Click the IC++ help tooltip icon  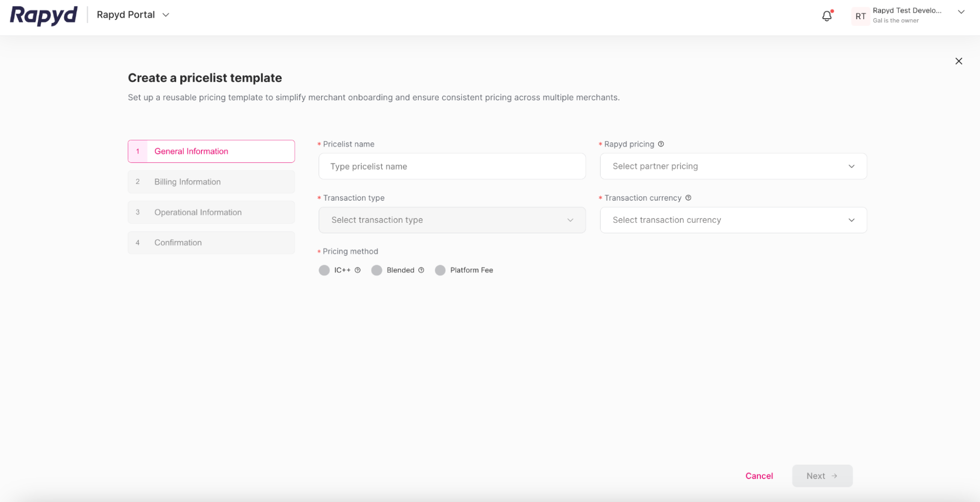pos(357,270)
